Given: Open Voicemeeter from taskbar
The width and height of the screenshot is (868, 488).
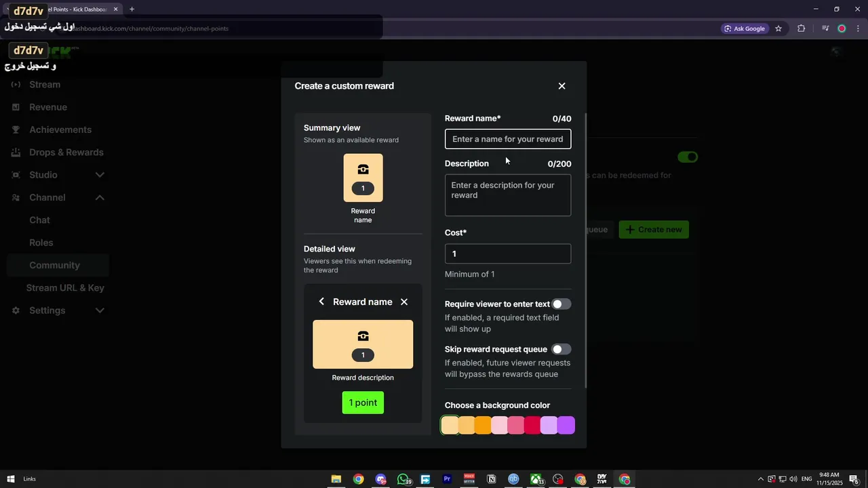Looking at the screenshot, I should coord(469,479).
